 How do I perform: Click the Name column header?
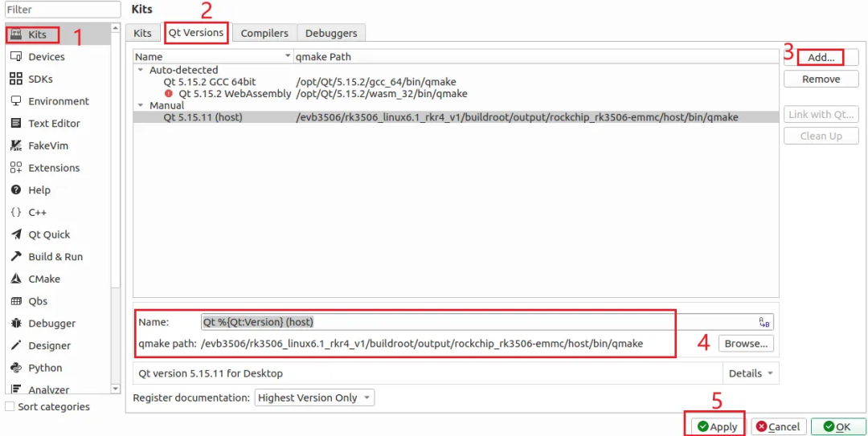(x=213, y=56)
